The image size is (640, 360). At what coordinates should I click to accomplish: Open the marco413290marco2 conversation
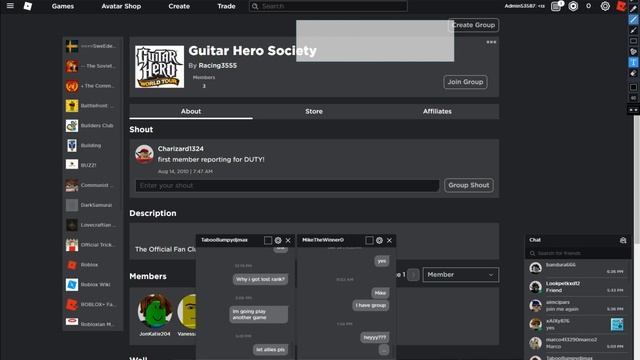578,343
